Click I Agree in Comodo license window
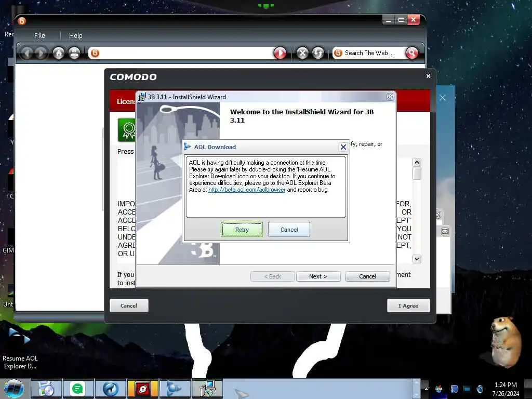 click(x=408, y=305)
